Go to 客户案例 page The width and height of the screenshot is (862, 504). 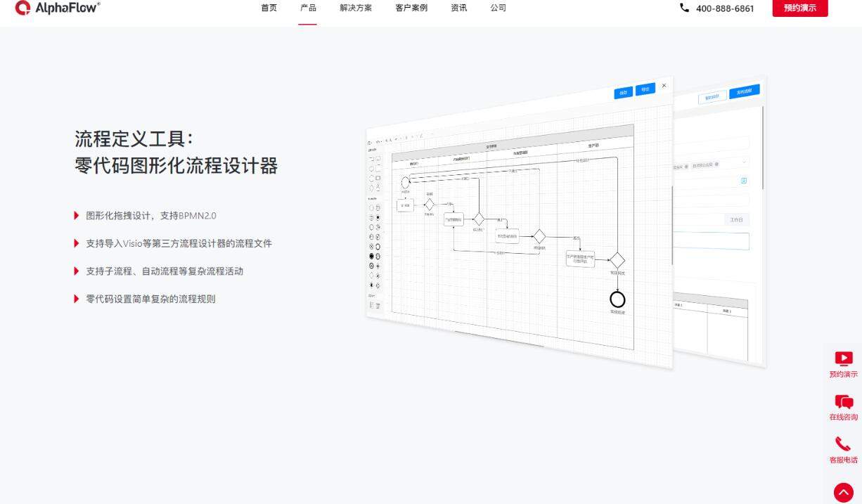411,8
